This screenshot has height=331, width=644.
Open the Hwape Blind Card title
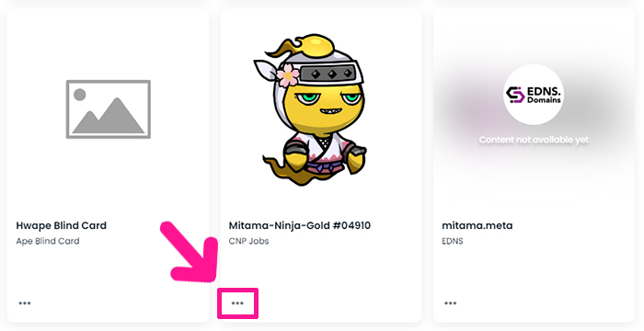tap(62, 225)
